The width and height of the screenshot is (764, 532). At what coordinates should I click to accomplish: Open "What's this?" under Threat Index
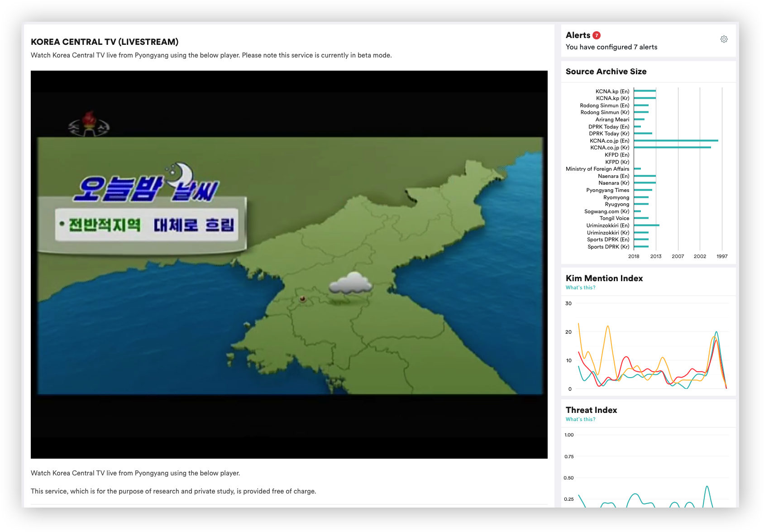point(580,419)
